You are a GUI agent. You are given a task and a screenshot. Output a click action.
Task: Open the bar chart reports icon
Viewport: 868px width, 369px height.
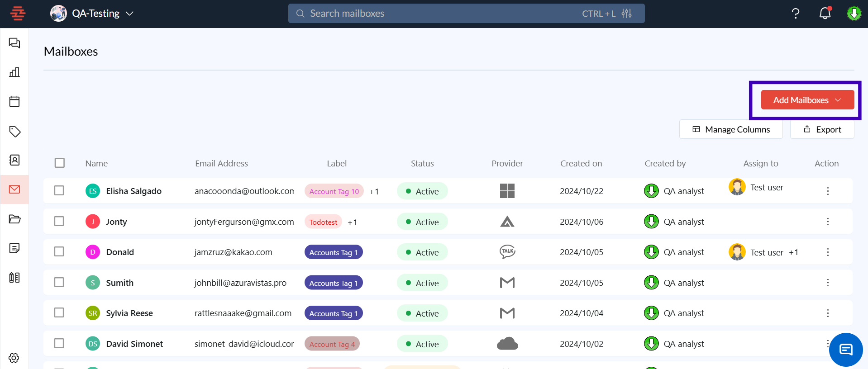coord(14,72)
